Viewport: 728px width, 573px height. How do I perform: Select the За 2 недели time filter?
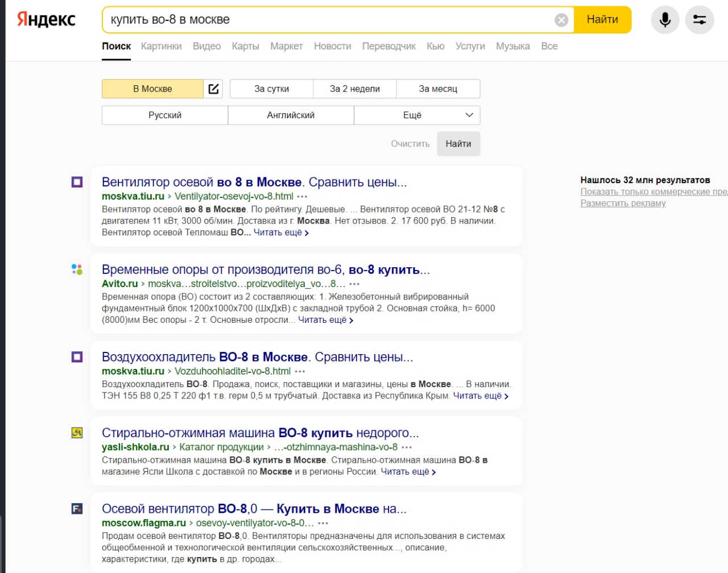[355, 89]
